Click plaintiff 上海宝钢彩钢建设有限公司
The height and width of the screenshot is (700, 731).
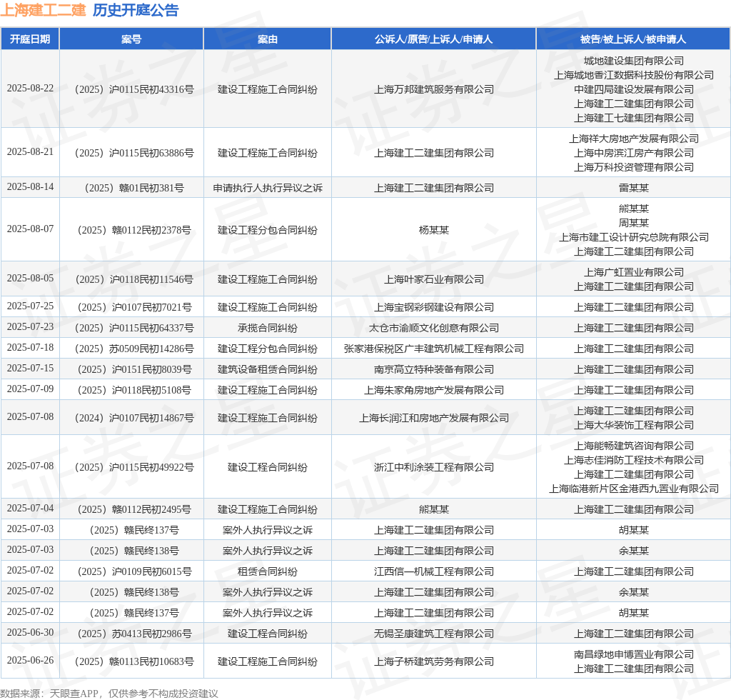pos(433,307)
